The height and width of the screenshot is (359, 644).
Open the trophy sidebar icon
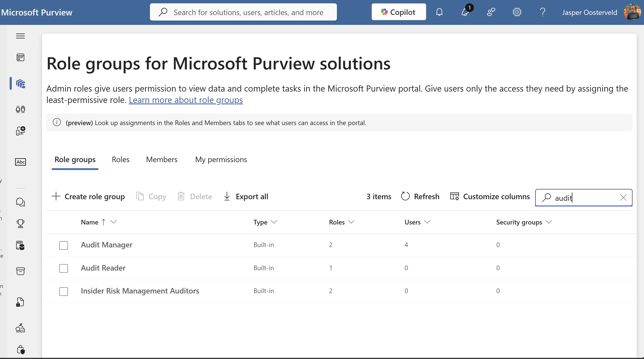click(20, 223)
